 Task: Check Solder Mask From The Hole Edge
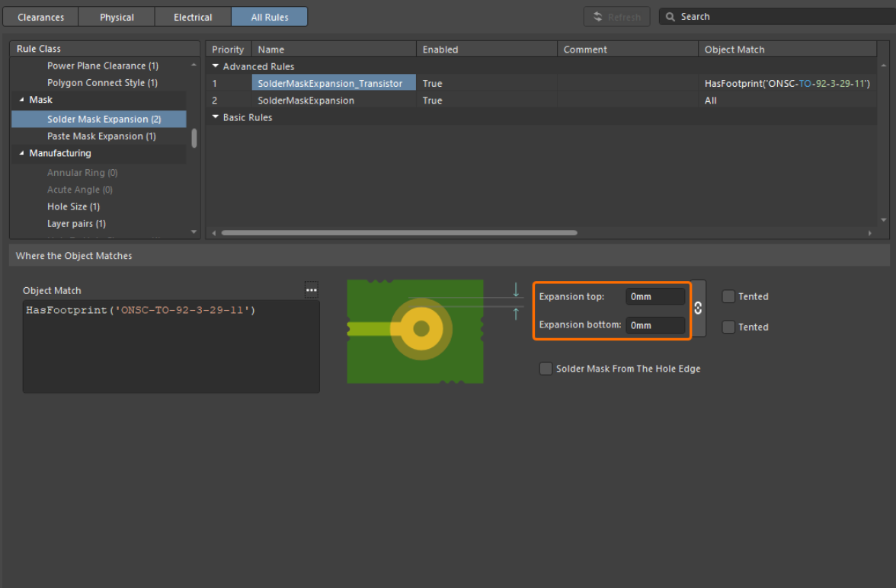546,369
